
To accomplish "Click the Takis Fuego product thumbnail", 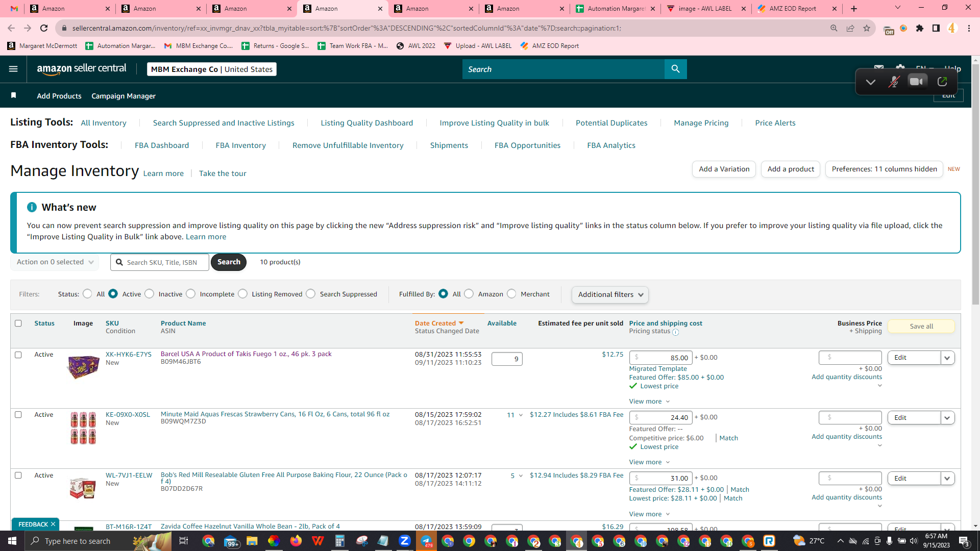I will [83, 367].
